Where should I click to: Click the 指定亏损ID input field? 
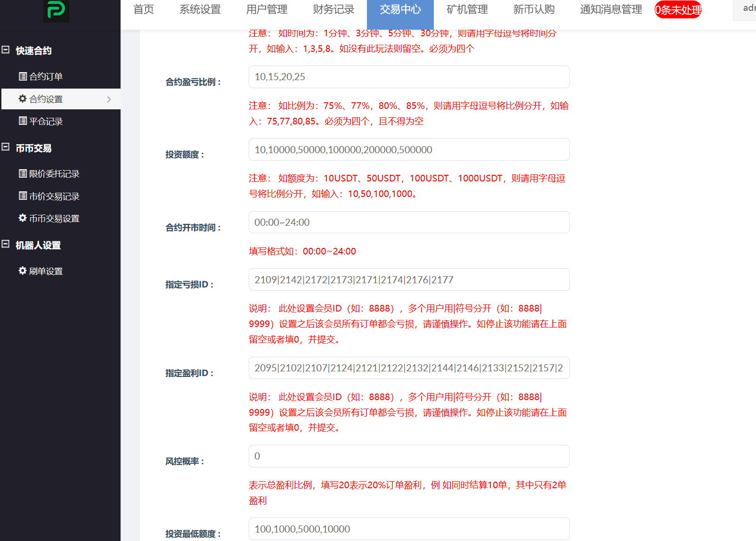(x=409, y=279)
